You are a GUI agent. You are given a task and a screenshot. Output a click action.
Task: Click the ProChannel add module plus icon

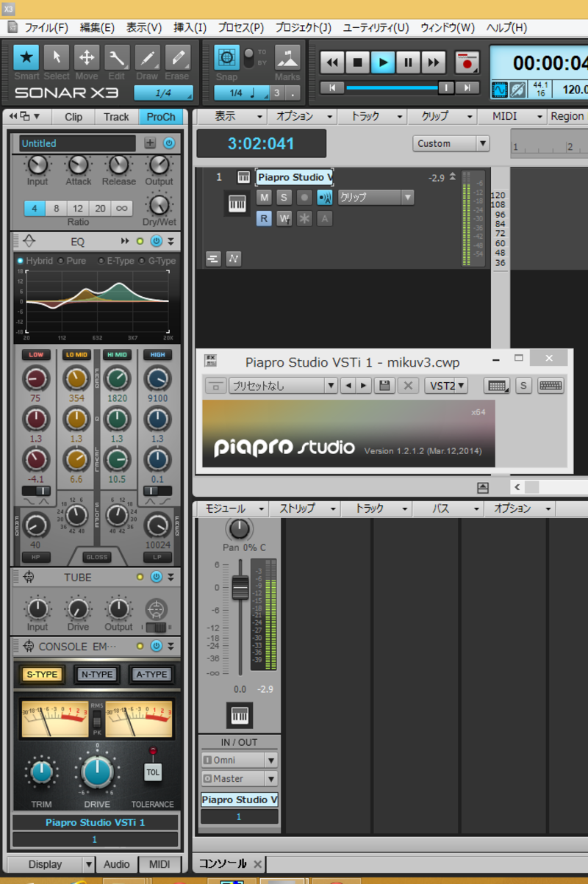pyautogui.click(x=150, y=143)
